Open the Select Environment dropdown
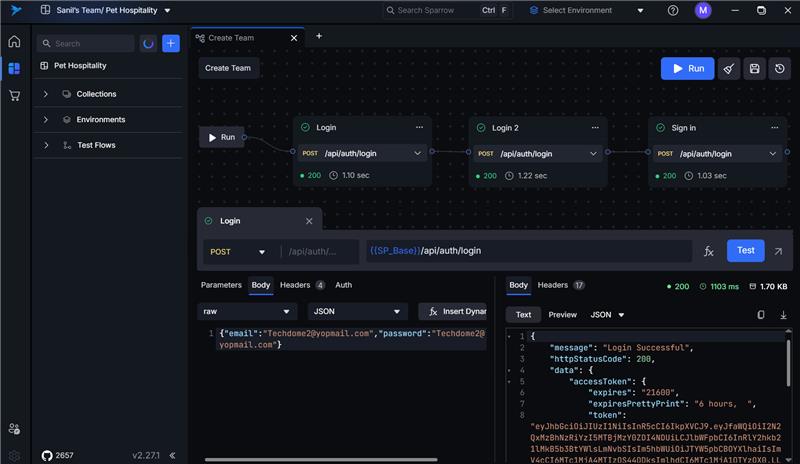The height and width of the screenshot is (464, 800). click(587, 10)
